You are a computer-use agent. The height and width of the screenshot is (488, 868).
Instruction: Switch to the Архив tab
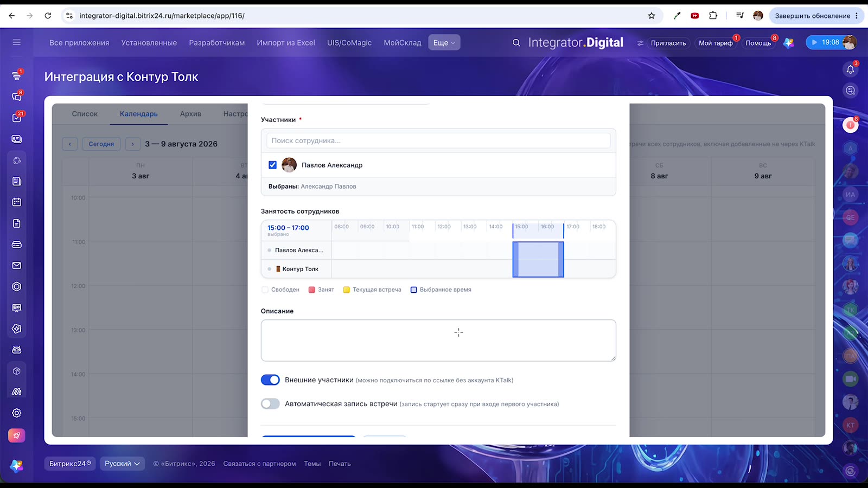(190, 114)
